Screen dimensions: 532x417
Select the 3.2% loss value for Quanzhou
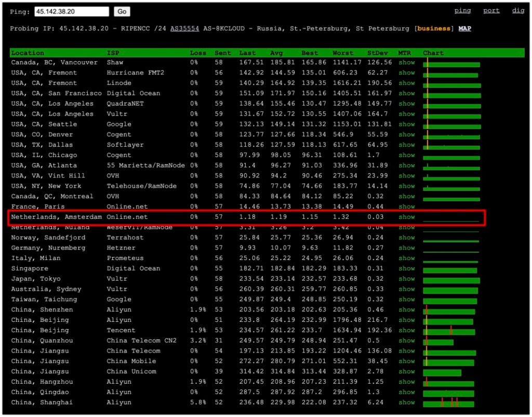(198, 340)
